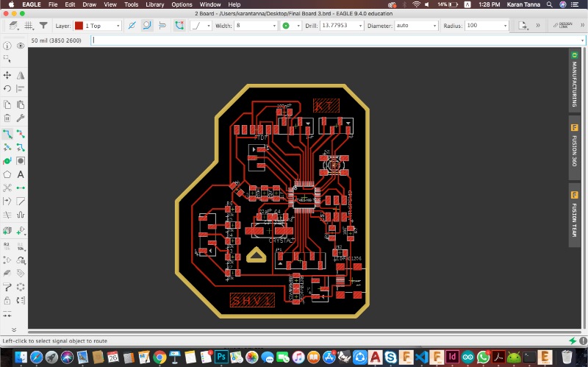Select the Signal airwire tool
Viewport: 588px width, 367px height.
pos(21,188)
